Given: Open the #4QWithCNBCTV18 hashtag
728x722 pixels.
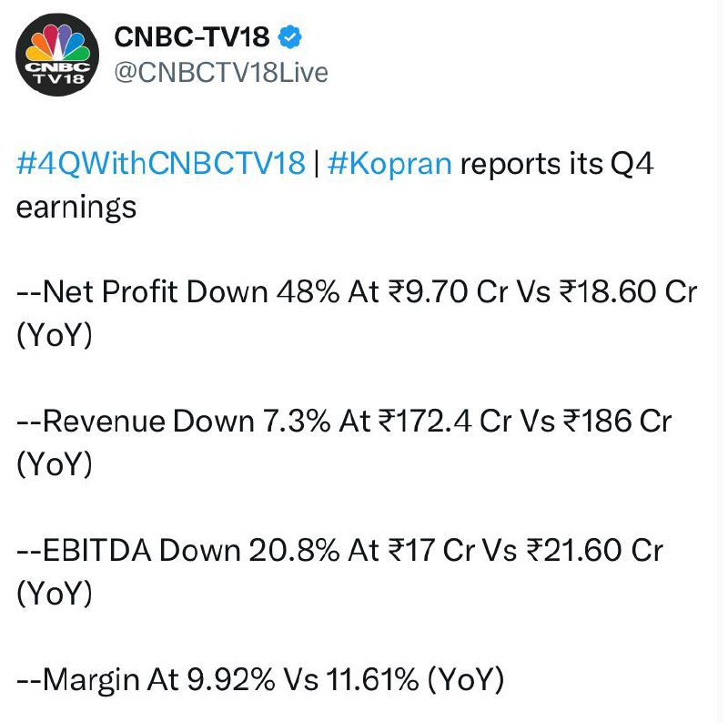Looking at the screenshot, I should click(161, 164).
